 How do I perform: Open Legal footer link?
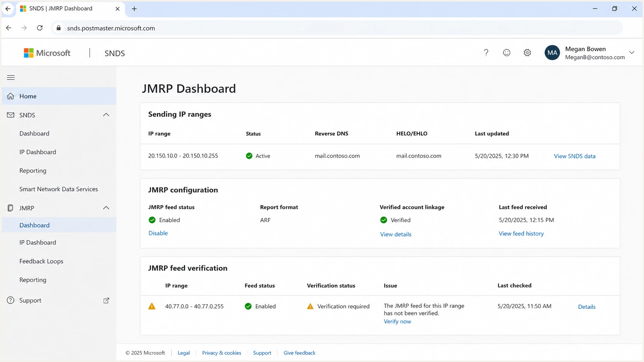pos(184,353)
